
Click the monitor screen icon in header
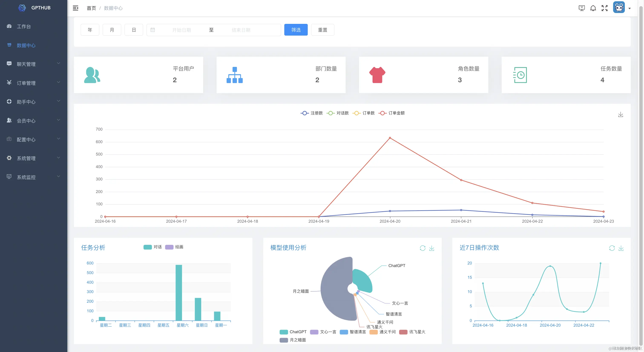pyautogui.click(x=582, y=8)
